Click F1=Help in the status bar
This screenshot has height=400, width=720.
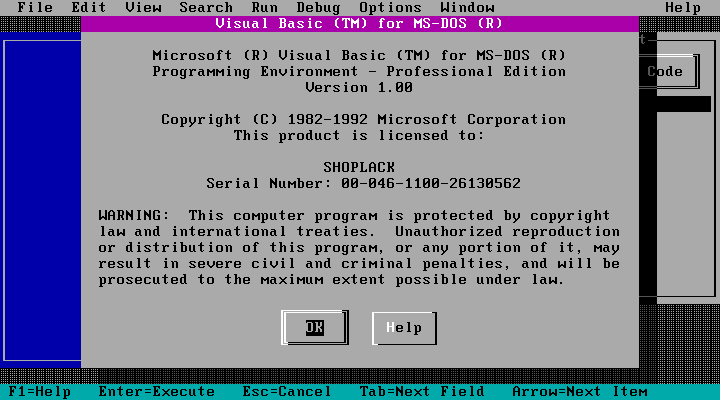[x=39, y=392]
